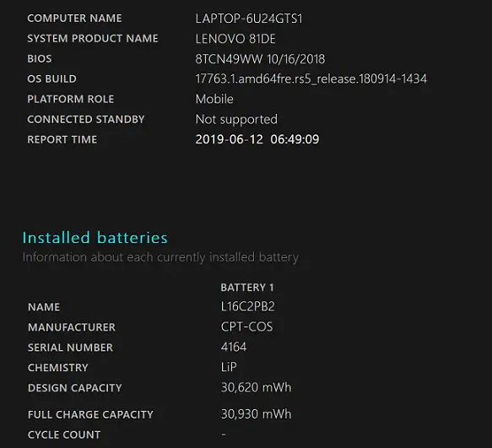Click the REPORT TIME label
This screenshot has width=492, height=448.
coord(62,139)
